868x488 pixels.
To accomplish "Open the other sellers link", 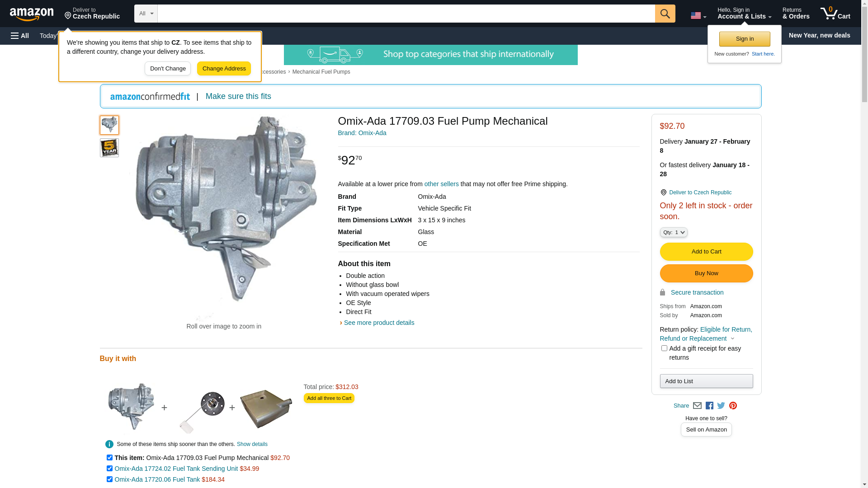I will [441, 184].
